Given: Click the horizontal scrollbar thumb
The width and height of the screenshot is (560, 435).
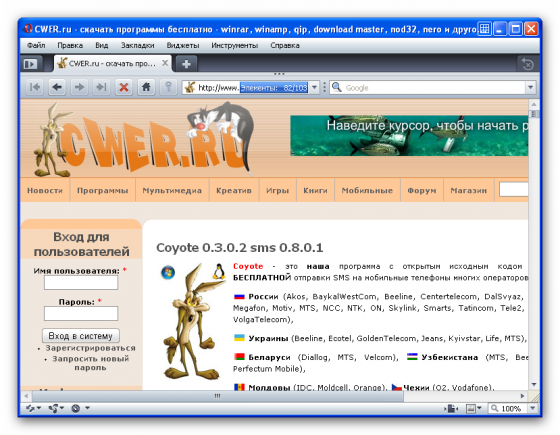Looking at the screenshot, I should tap(218, 396).
